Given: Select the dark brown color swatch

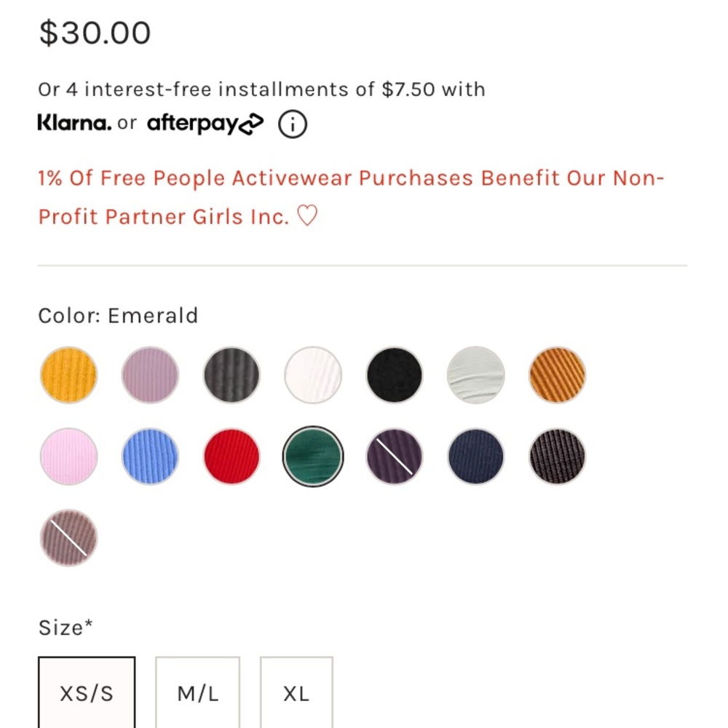Looking at the screenshot, I should pyautogui.click(x=558, y=456).
